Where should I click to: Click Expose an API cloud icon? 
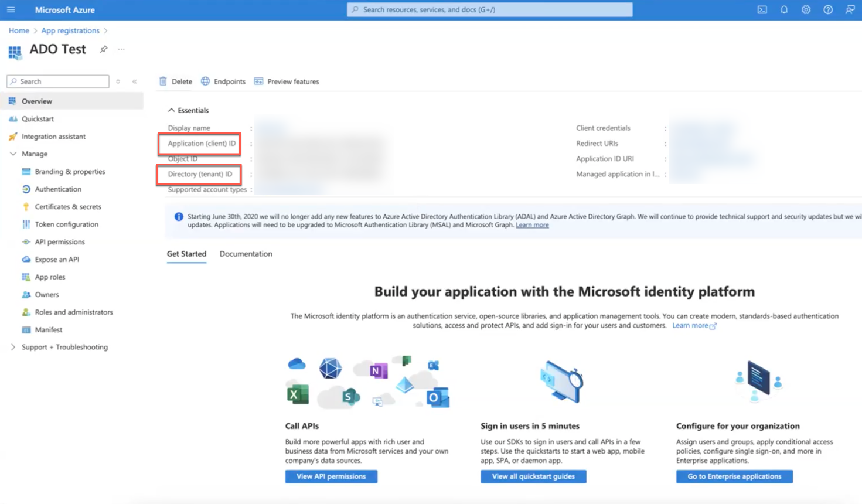[x=26, y=259]
